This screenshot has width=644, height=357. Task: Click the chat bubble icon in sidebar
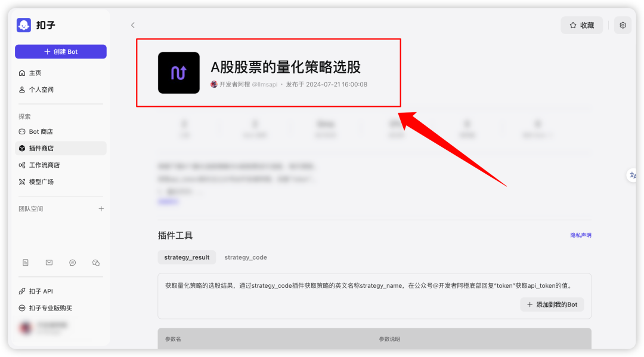point(72,263)
